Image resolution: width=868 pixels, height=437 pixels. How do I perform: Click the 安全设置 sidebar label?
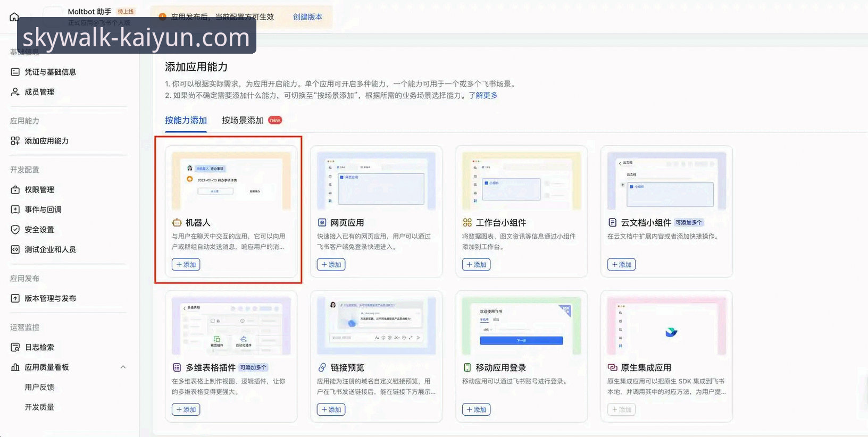[39, 230]
